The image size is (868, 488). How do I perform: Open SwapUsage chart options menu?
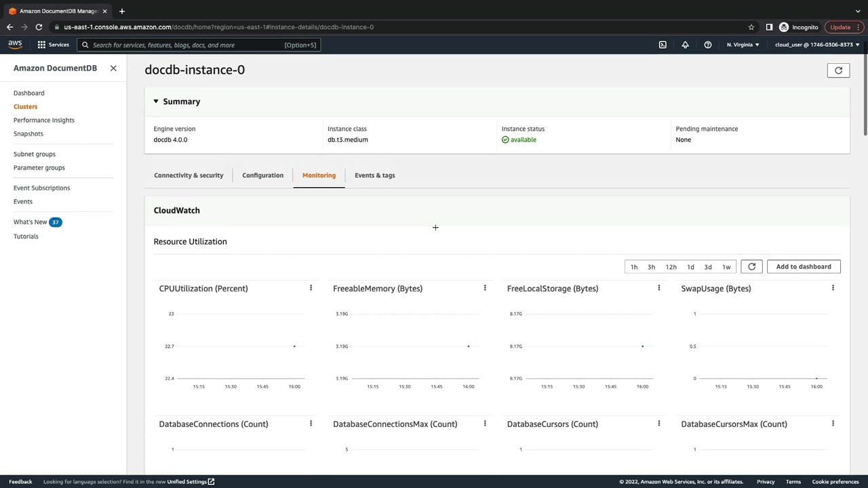833,289
